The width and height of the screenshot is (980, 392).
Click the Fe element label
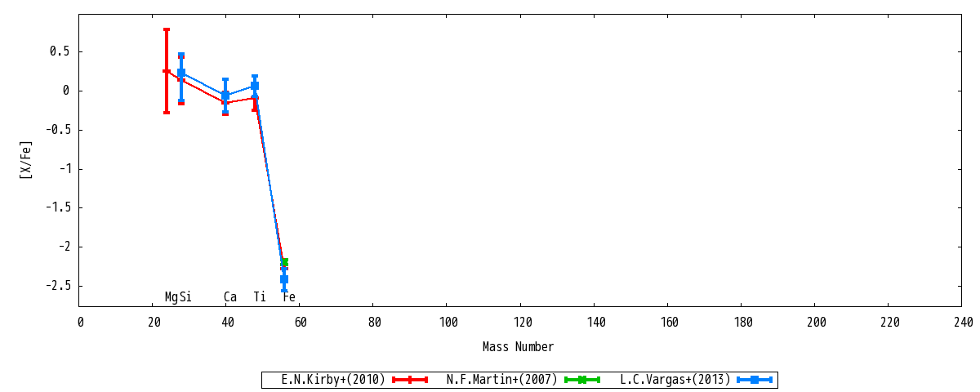click(289, 297)
